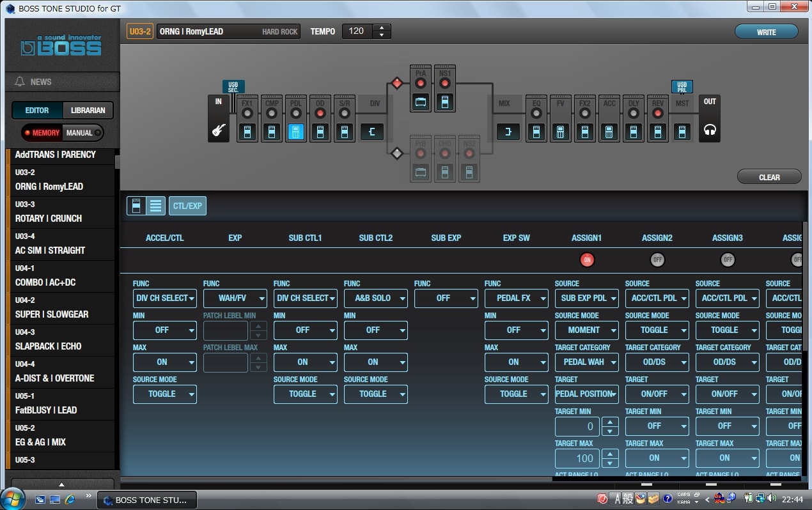Viewport: 812px width, 510px height.
Task: Switch to the pedal-view layout icon
Action: [x=136, y=206]
